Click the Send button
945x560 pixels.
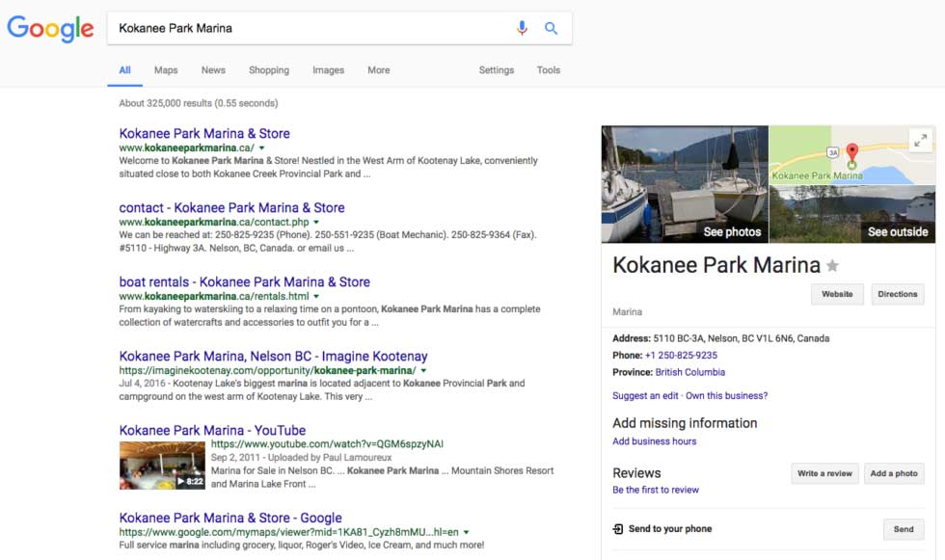tap(904, 529)
